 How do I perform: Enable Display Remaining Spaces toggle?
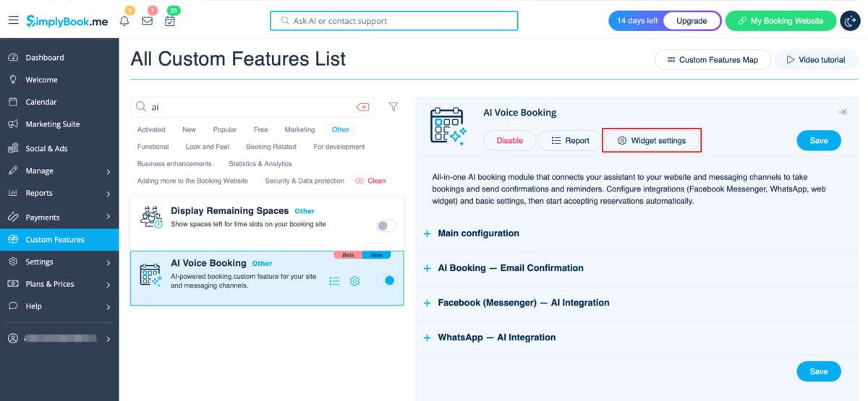coord(386,226)
